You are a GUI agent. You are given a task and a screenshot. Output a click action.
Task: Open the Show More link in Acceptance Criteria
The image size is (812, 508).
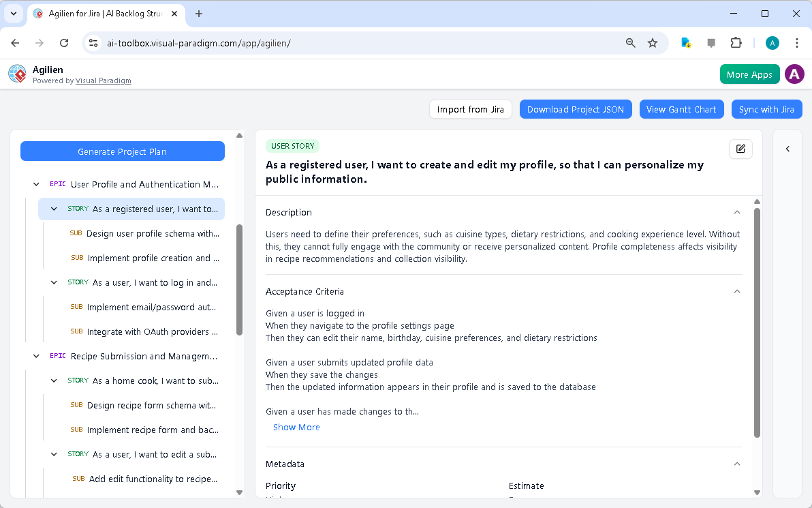click(296, 427)
